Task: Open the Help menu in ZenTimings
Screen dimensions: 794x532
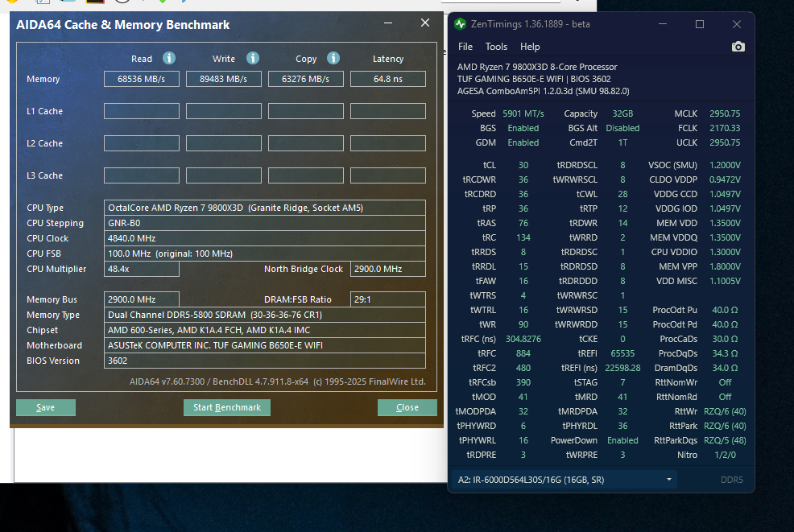Action: (530, 47)
